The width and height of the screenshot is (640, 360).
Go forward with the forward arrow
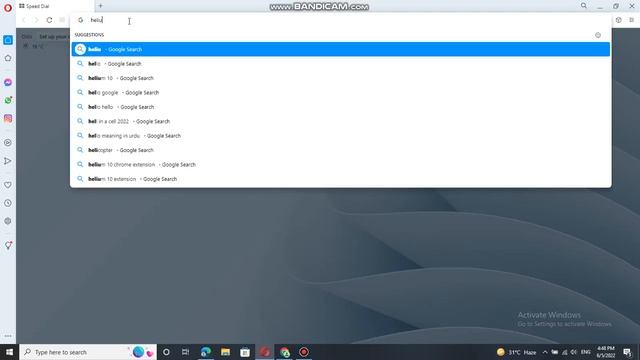coord(36,20)
